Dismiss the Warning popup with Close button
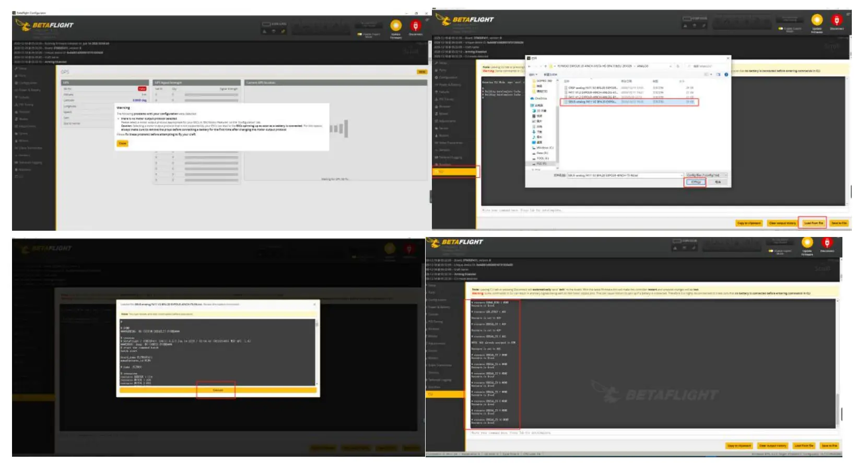 [x=122, y=144]
